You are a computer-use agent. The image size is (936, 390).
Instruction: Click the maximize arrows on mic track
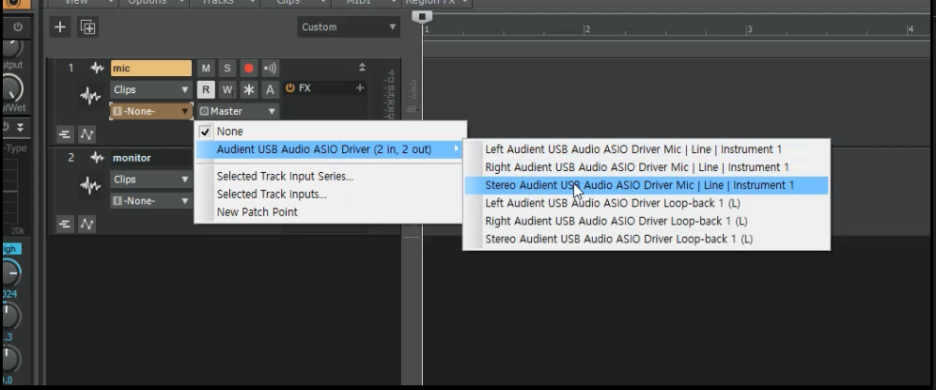pyautogui.click(x=362, y=67)
